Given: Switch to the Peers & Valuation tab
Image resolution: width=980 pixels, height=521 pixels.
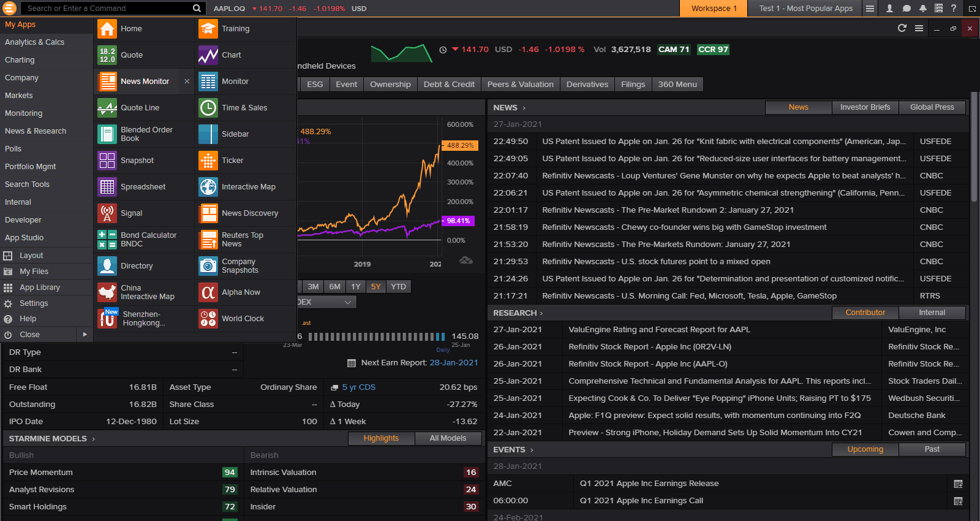Looking at the screenshot, I should pyautogui.click(x=520, y=85).
